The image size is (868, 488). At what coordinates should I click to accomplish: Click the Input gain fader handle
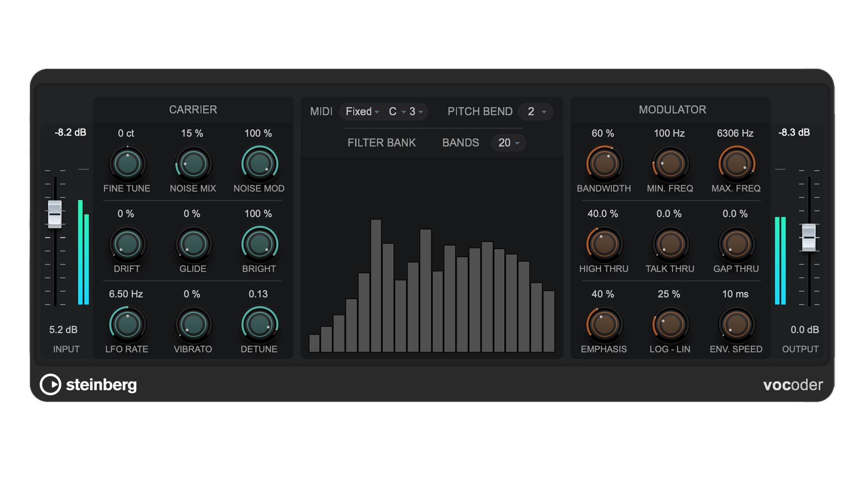pyautogui.click(x=55, y=214)
